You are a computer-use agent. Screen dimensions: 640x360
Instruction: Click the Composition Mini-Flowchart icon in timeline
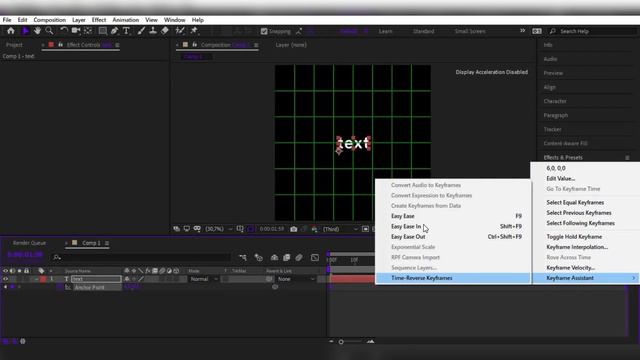tap(243, 258)
